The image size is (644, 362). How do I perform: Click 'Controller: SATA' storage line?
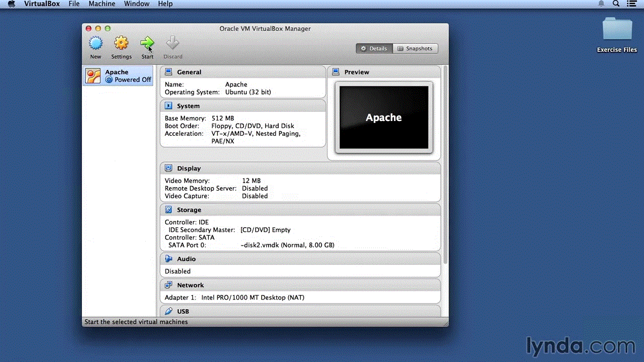pos(189,237)
